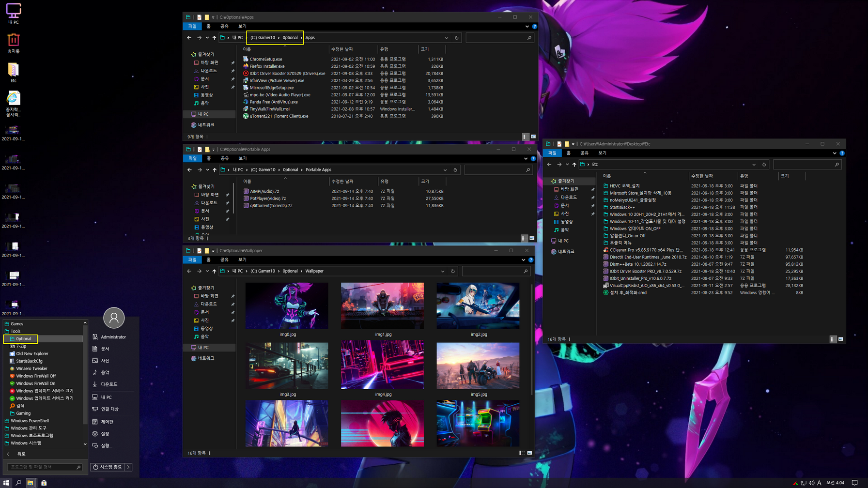The image size is (868, 488).
Task: Go 뒤로 back in start menu
Action: 16,454
